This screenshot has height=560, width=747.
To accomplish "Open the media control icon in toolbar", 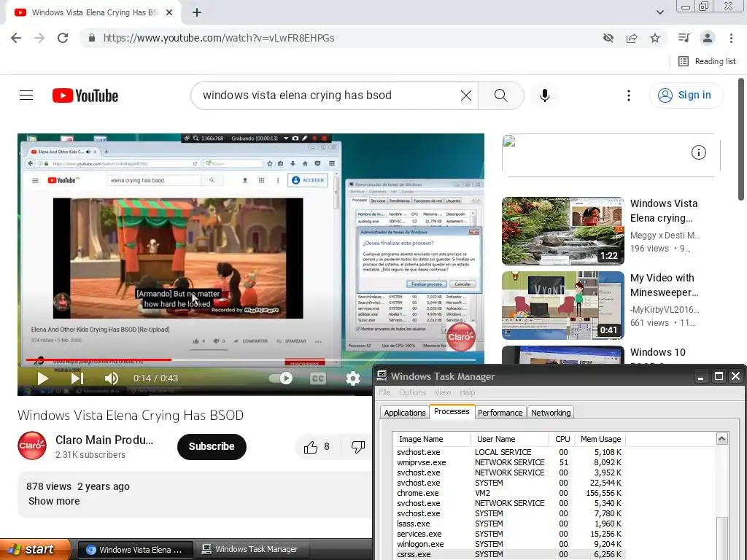I will pos(684,38).
